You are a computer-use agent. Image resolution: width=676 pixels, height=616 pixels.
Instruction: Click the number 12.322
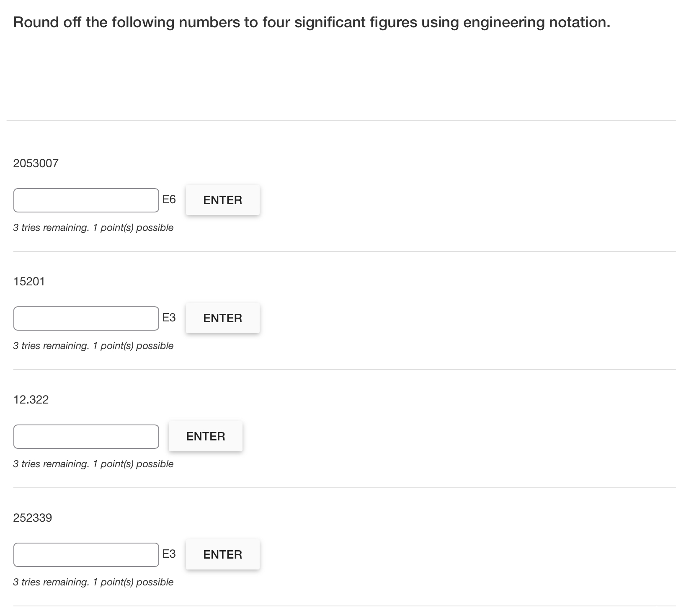pos(31,399)
